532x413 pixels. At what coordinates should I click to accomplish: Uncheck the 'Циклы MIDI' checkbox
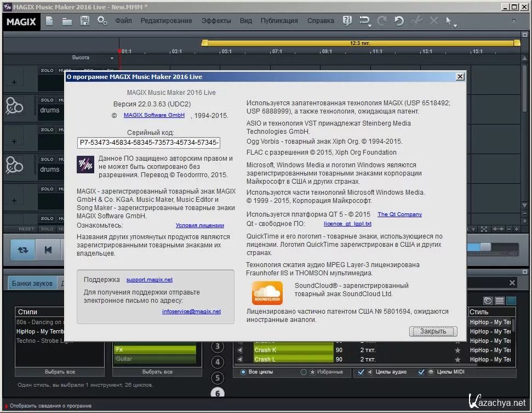click(x=421, y=372)
